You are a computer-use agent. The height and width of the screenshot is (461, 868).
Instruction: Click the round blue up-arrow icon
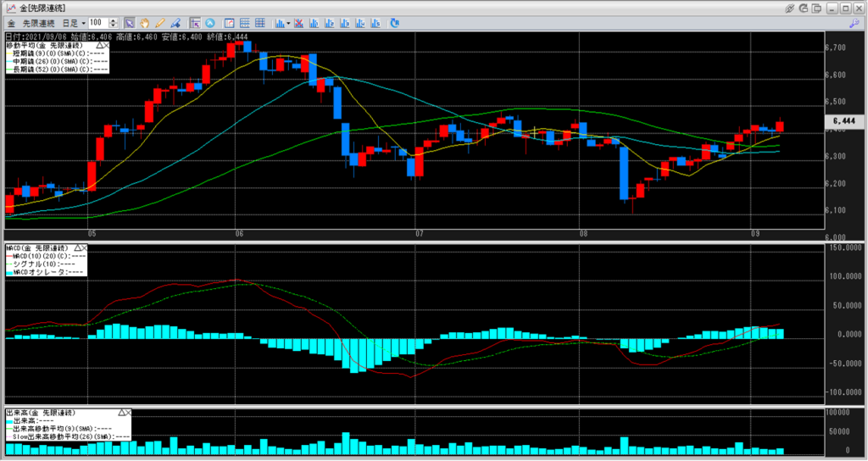[210, 23]
